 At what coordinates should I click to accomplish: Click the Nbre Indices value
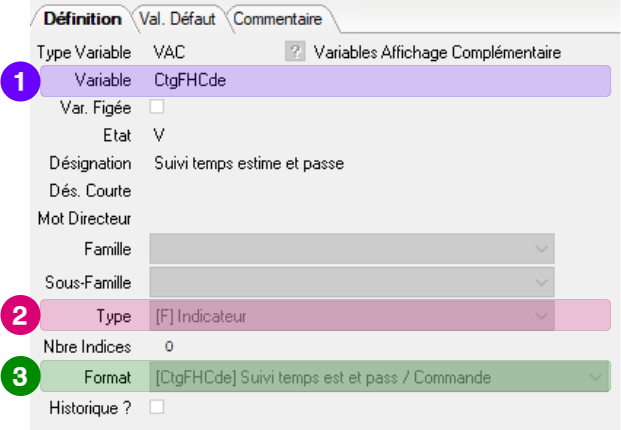pyautogui.click(x=169, y=346)
